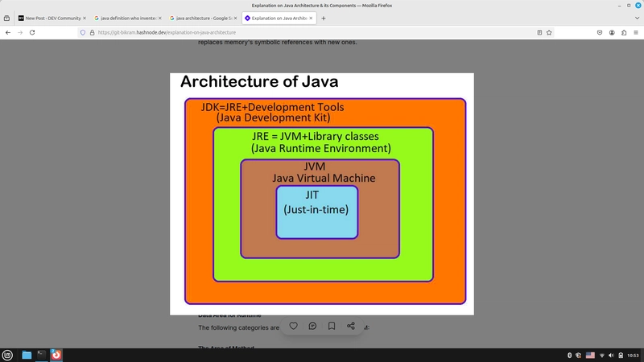Screen dimensions: 644x362
Task: Close the java definition who invented tab
Action: (159, 18)
